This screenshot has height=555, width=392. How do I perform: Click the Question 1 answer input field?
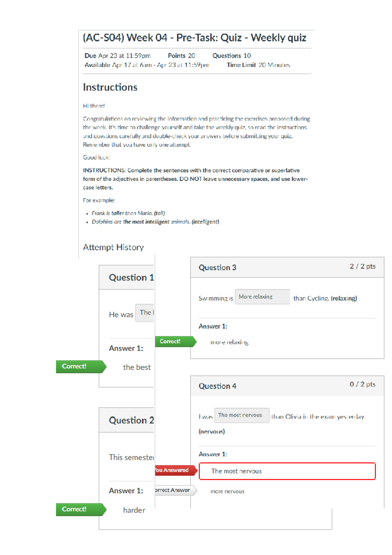[145, 313]
